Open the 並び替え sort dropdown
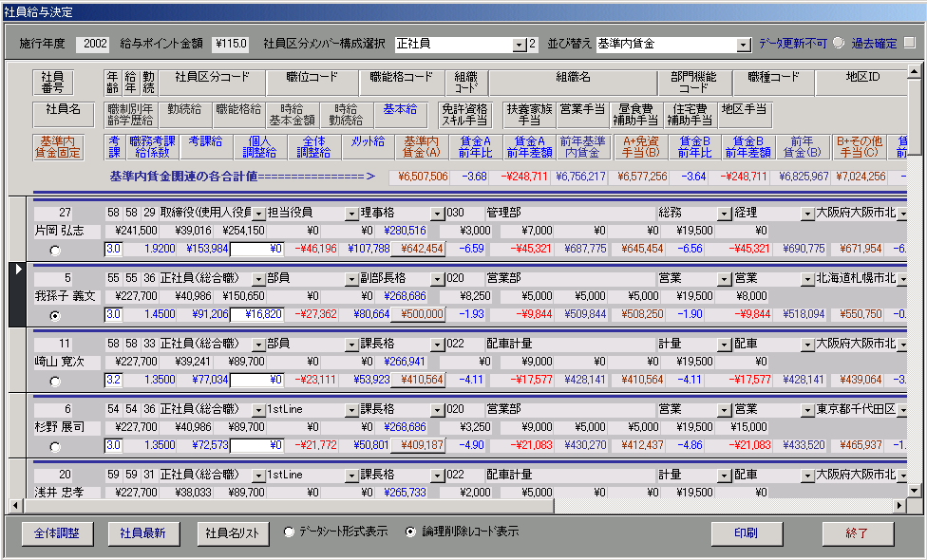This screenshot has height=560, width=927. pyautogui.click(x=743, y=45)
